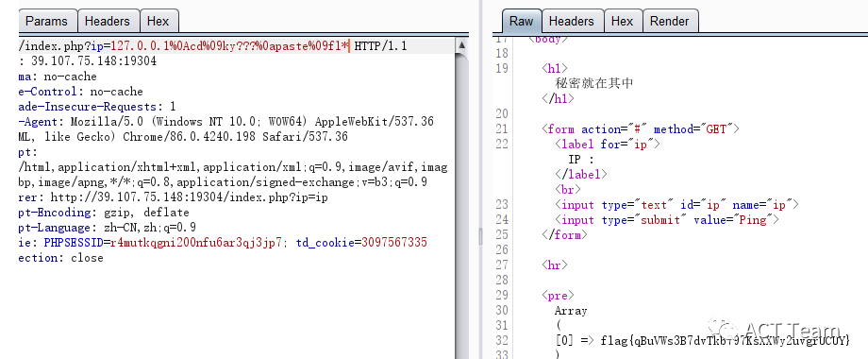The height and width of the screenshot is (359, 868).
Task: Click the Cache-Control: no-cache line
Action: (x=81, y=92)
